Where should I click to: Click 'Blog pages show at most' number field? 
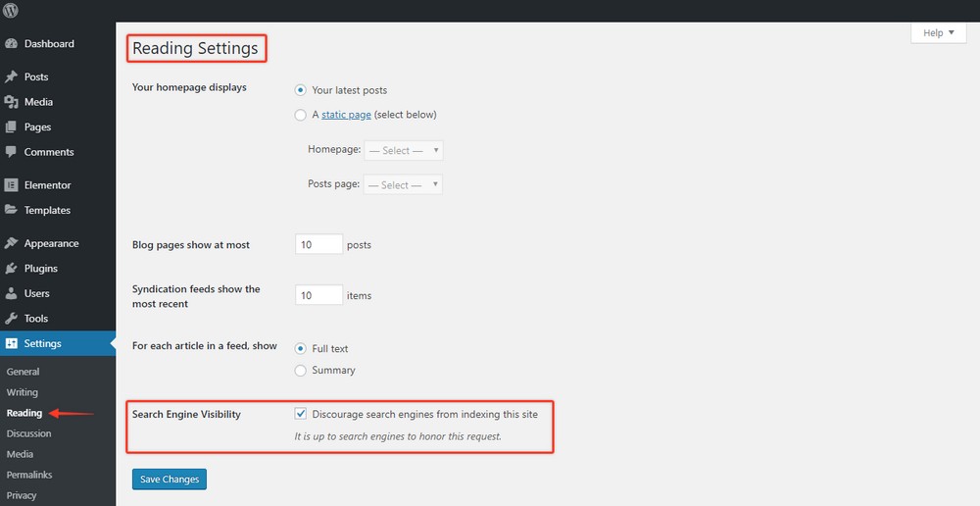[318, 244]
